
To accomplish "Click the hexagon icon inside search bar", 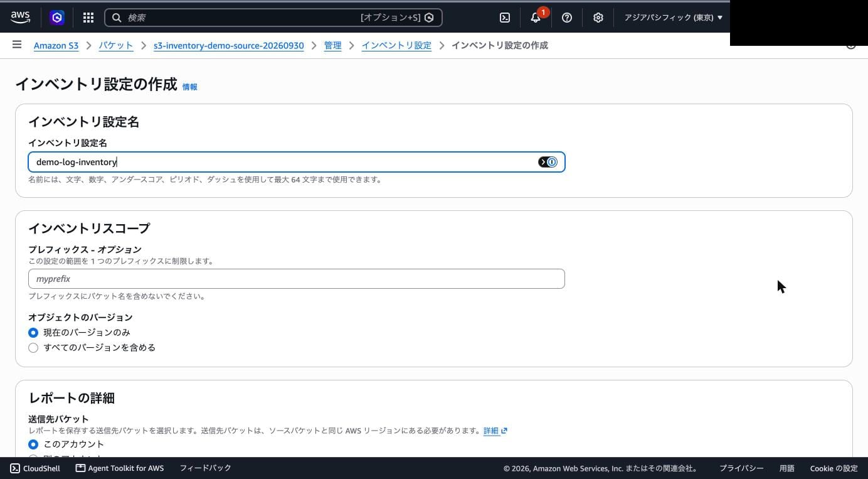I will coord(429,18).
